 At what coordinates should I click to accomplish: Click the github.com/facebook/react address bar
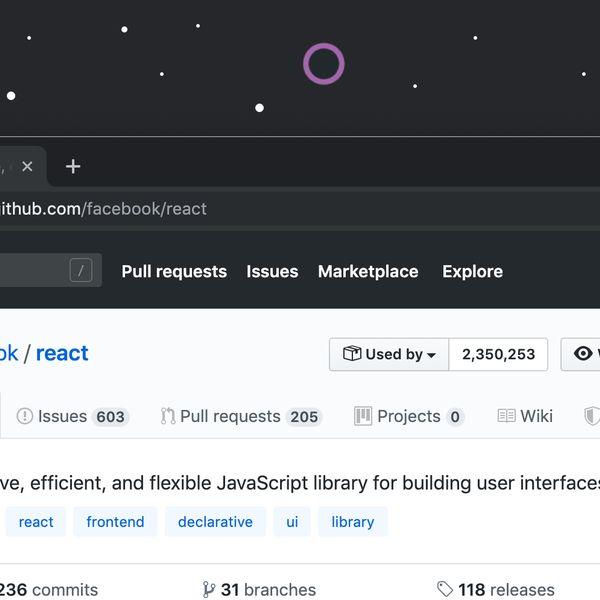coord(300,209)
